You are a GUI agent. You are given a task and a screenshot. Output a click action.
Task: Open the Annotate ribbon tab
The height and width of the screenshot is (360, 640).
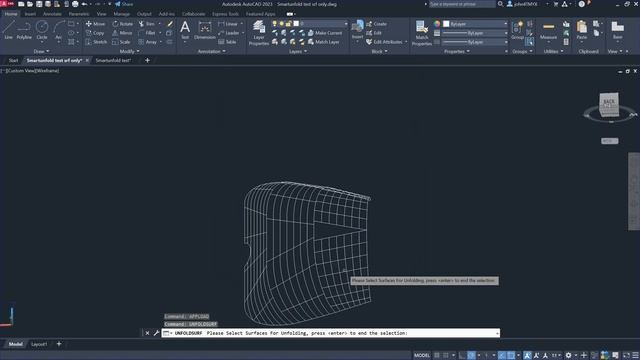(52, 14)
